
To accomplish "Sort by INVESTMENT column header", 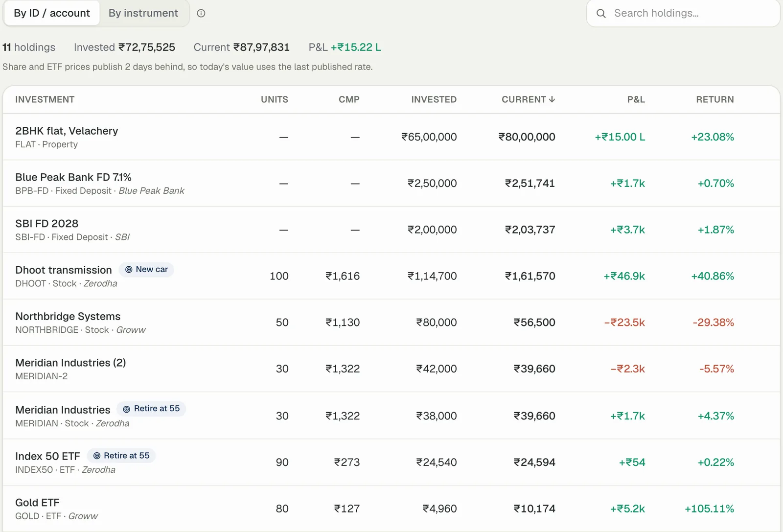I will coord(45,99).
